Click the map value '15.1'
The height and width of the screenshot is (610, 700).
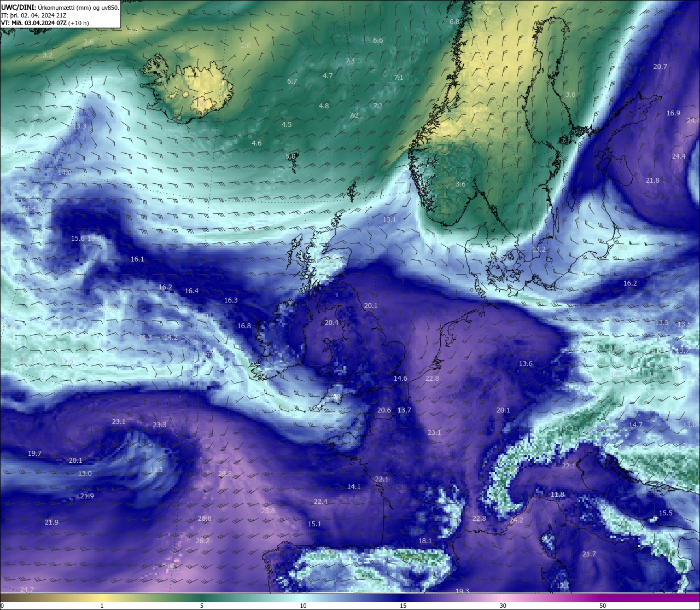[x=314, y=524]
